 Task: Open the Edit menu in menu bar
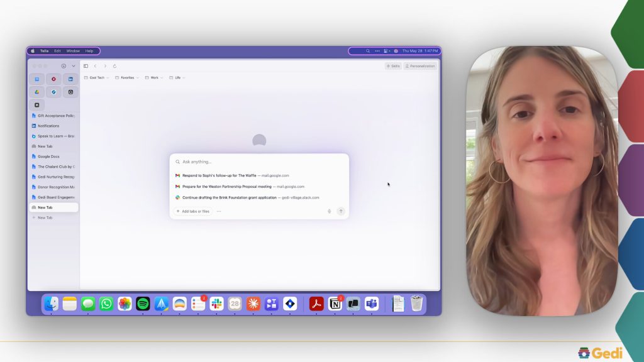tap(57, 51)
